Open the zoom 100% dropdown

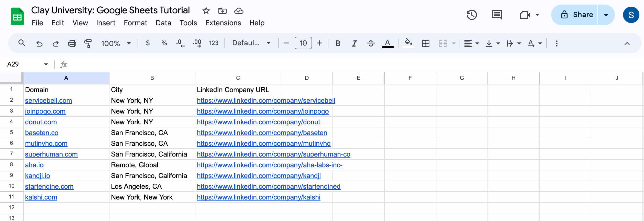click(116, 43)
